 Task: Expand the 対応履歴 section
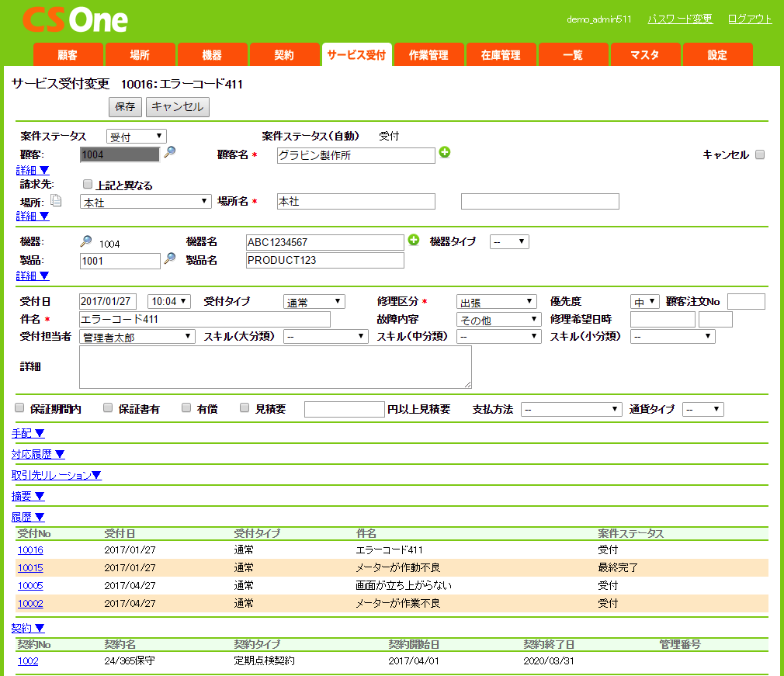[x=38, y=454]
